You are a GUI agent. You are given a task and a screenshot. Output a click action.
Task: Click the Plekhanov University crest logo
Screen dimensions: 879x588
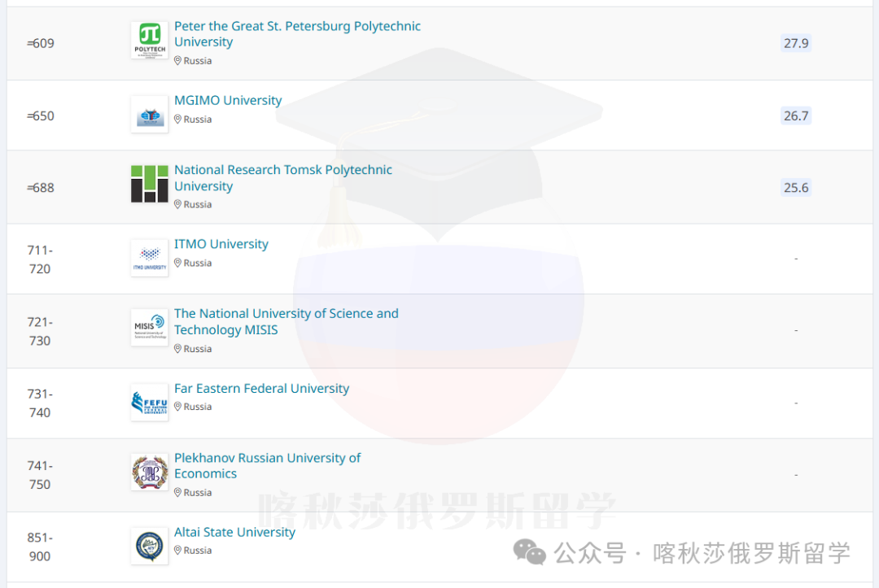click(150, 472)
